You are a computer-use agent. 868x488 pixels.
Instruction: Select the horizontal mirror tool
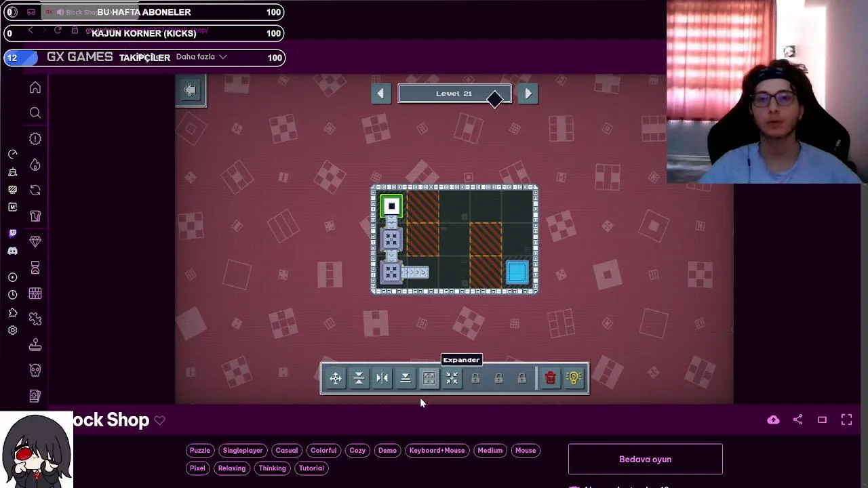click(382, 378)
